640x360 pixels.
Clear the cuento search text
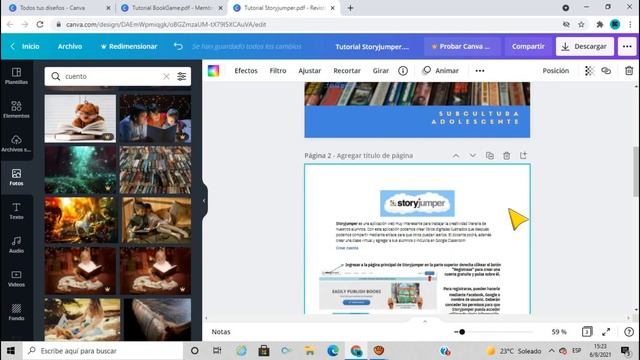pyautogui.click(x=166, y=76)
